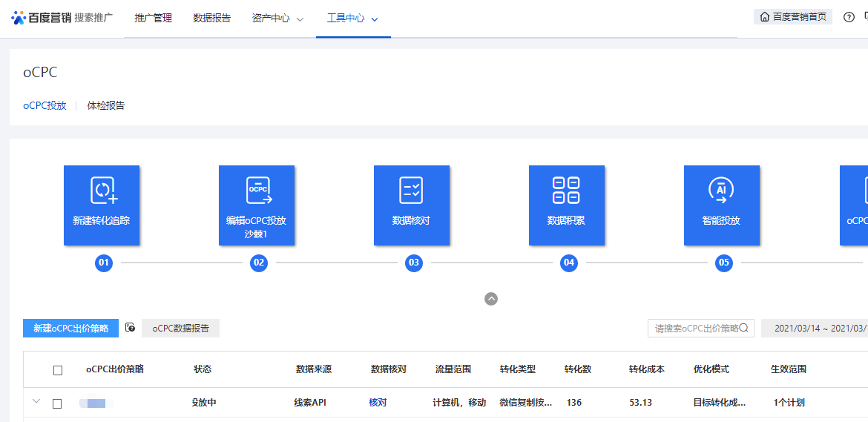This screenshot has width=868, height=422.
Task: Open the oCPC数据报告 button
Action: (181, 328)
